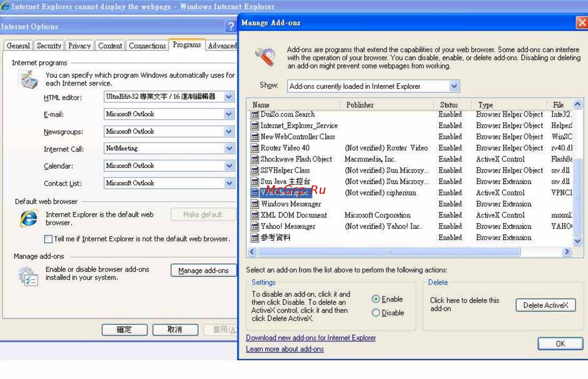Open the HTML editor dropdown
588x379 pixels.
[x=229, y=97]
